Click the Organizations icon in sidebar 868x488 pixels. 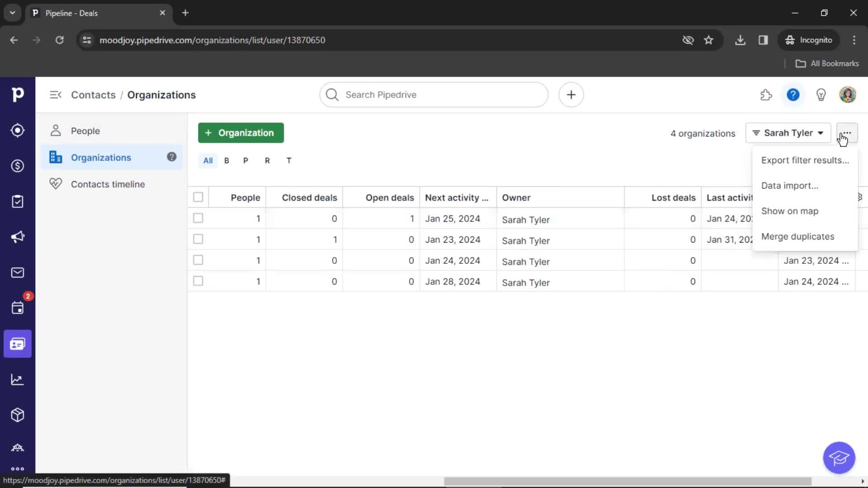56,157
